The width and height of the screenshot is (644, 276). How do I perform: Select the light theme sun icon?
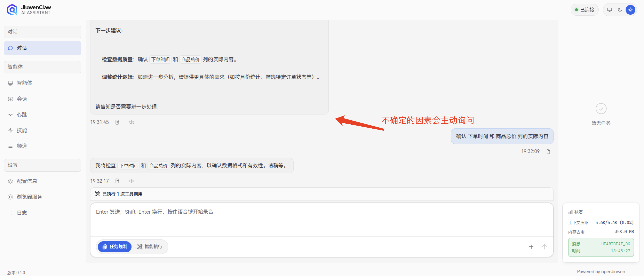630,10
